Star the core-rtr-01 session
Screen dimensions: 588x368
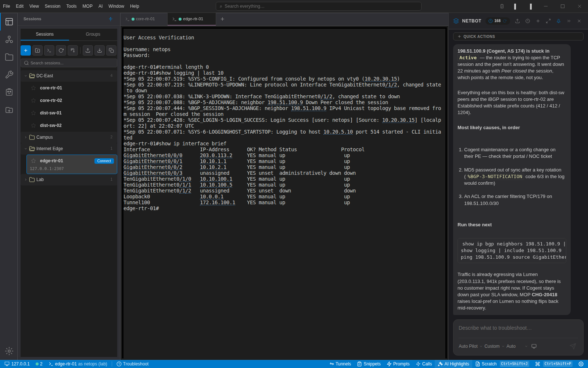click(x=33, y=88)
